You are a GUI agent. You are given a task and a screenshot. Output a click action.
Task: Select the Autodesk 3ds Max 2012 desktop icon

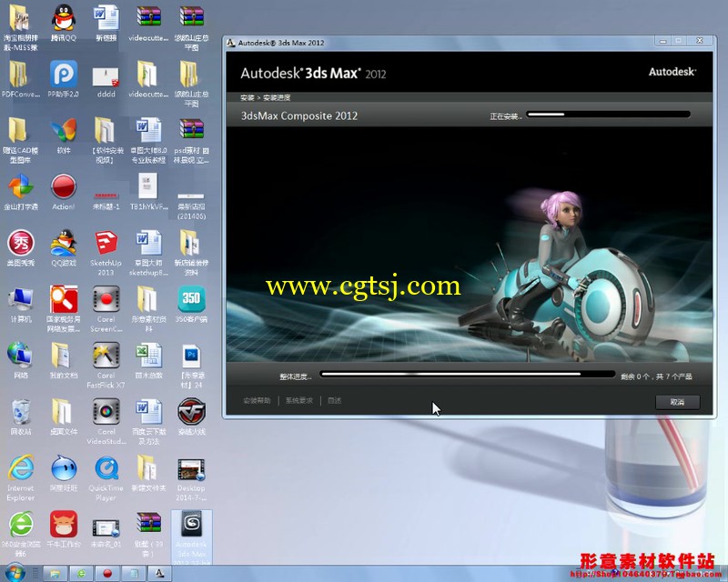point(191,537)
